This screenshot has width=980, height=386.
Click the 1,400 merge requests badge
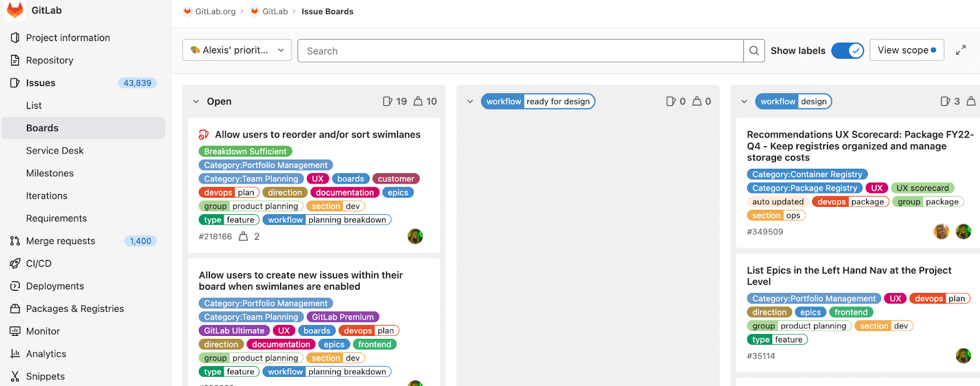140,241
